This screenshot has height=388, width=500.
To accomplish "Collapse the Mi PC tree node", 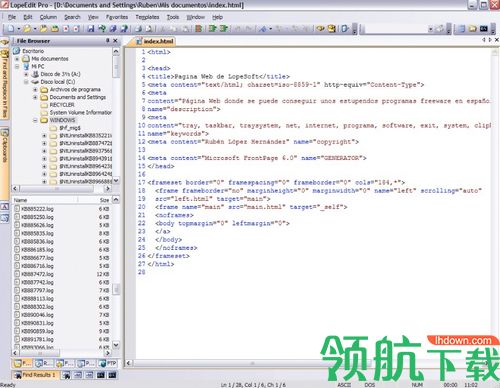I will [17, 66].
